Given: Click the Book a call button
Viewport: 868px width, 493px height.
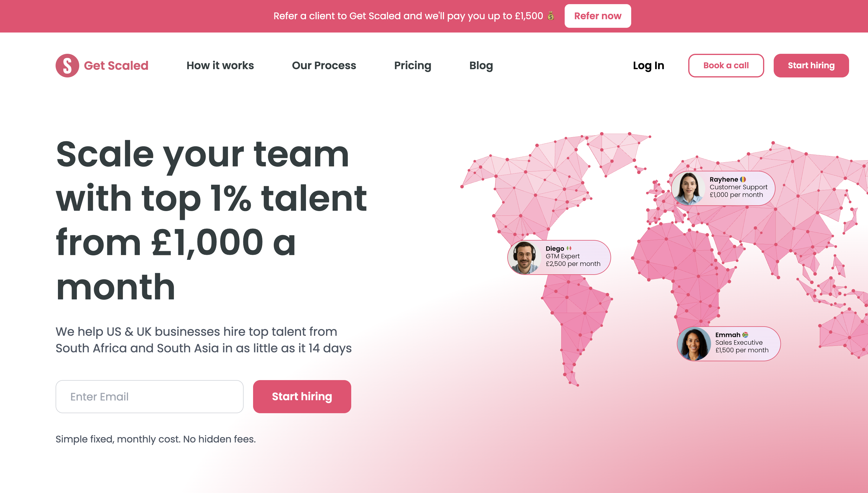Looking at the screenshot, I should 726,65.
